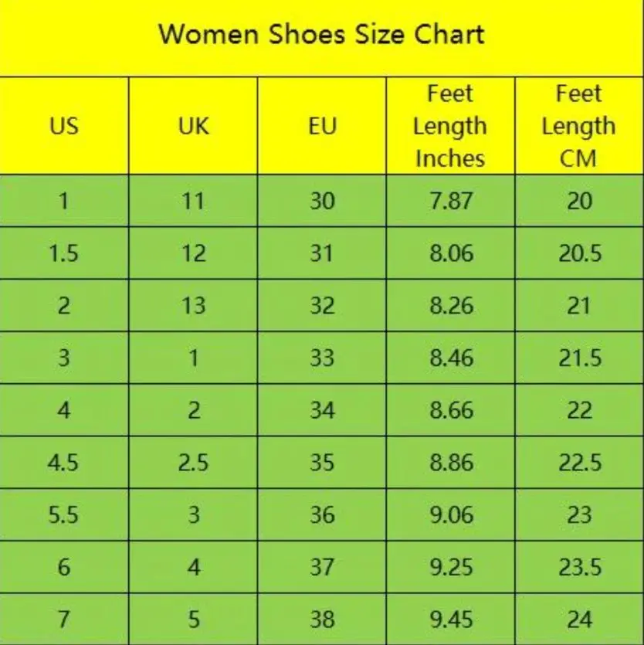Select the UK column header
The image size is (644, 645).
[193, 126]
